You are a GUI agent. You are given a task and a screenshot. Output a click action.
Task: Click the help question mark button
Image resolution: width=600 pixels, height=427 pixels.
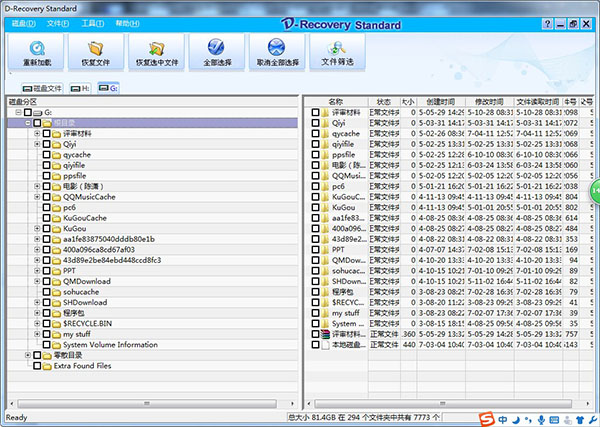[548, 24]
